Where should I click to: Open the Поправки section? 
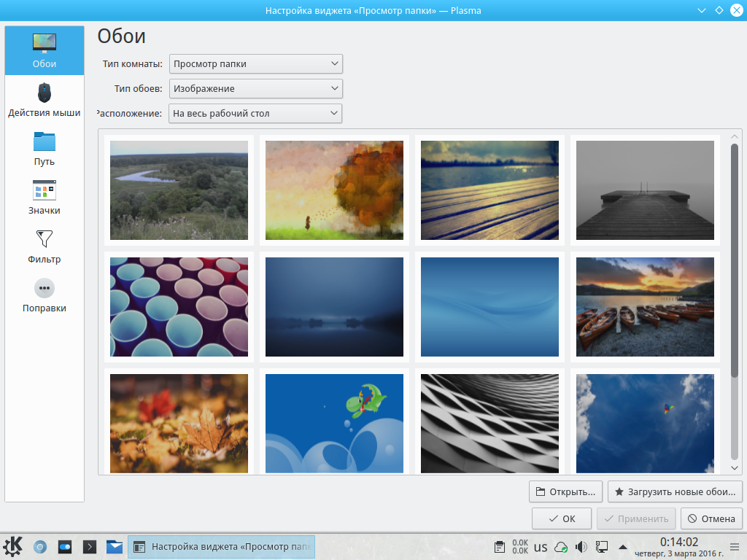(x=44, y=295)
